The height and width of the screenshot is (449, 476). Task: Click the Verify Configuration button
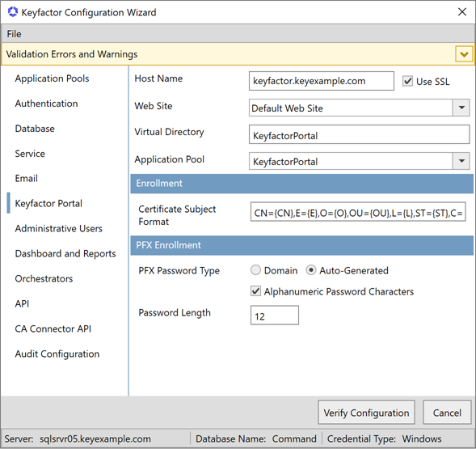coord(366,413)
